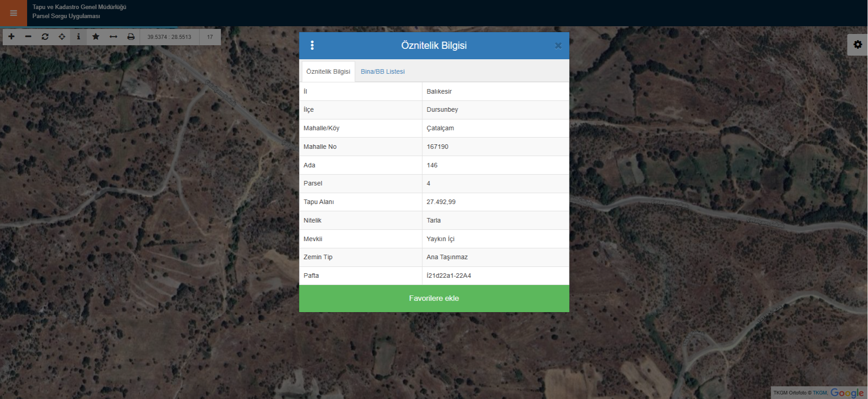Open the three-dot options in dialog header
Viewport: 868px width, 399px height.
[312, 45]
